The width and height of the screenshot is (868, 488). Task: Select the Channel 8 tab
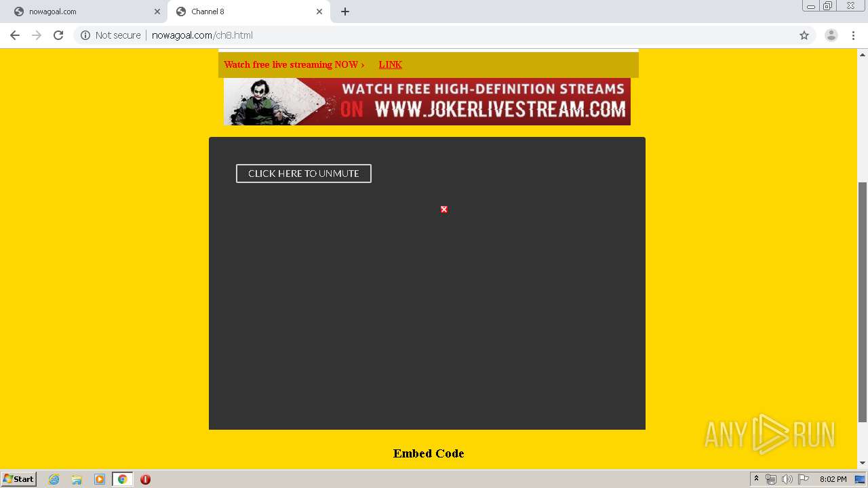coord(248,12)
